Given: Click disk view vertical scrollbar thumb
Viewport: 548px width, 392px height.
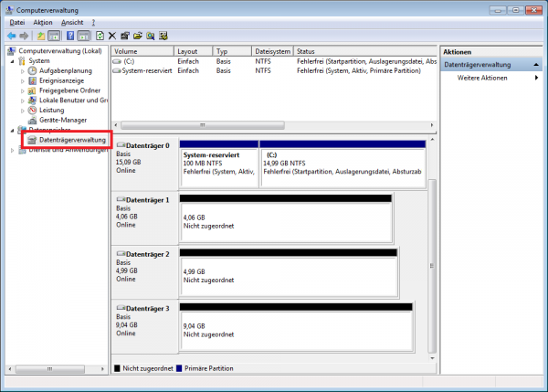Looking at the screenshot, I should point(432,266).
